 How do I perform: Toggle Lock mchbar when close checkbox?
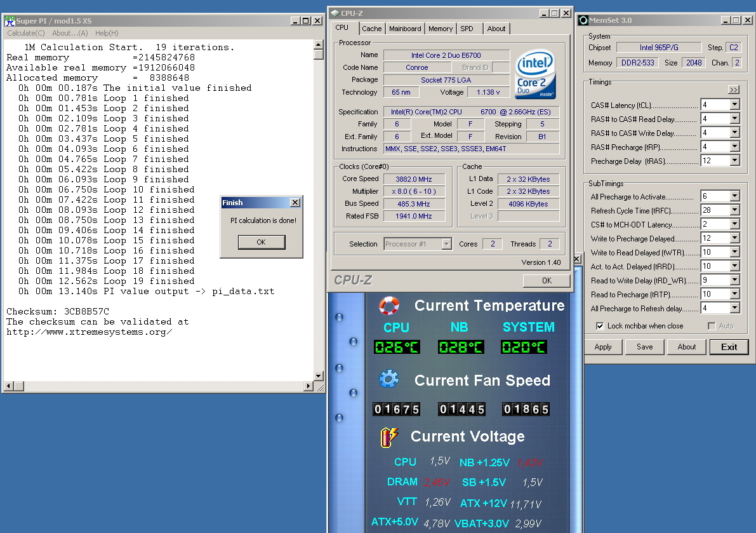[600, 326]
